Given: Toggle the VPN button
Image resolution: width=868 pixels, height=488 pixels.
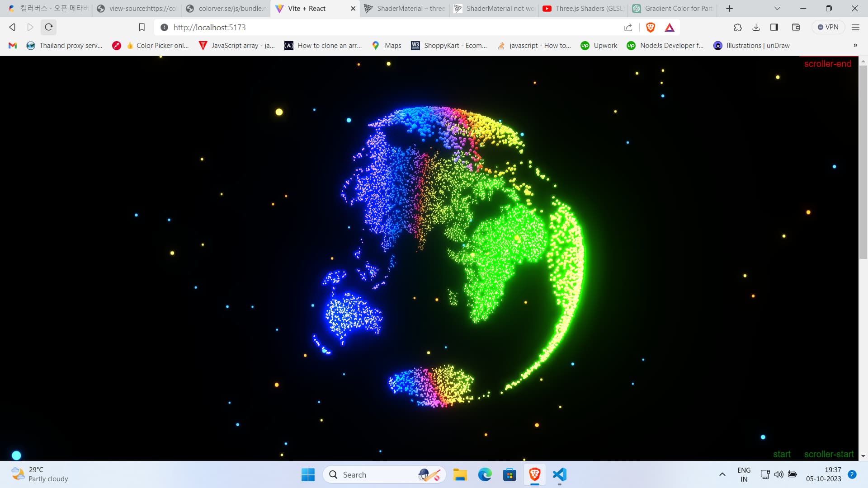Looking at the screenshot, I should (828, 27).
